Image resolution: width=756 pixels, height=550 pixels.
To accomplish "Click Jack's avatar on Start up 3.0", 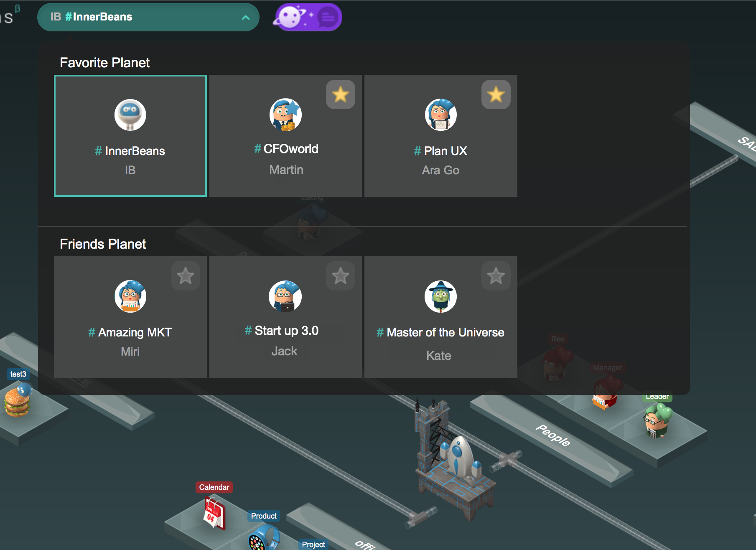I will pos(285,296).
